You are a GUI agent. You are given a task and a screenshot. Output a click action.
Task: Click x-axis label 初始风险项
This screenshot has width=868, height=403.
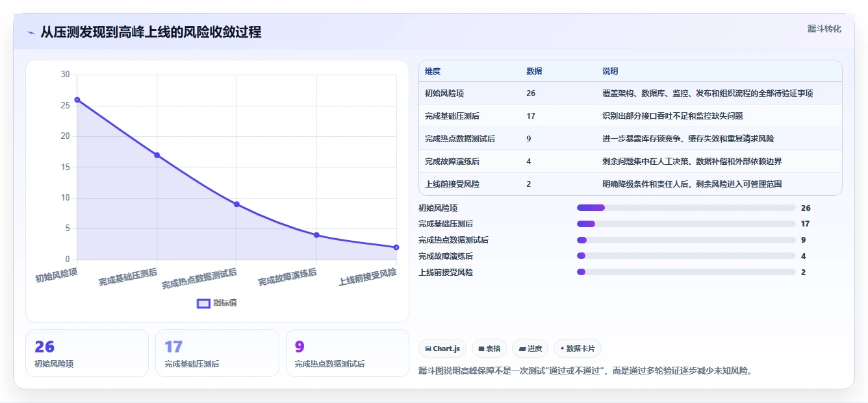coord(57,275)
